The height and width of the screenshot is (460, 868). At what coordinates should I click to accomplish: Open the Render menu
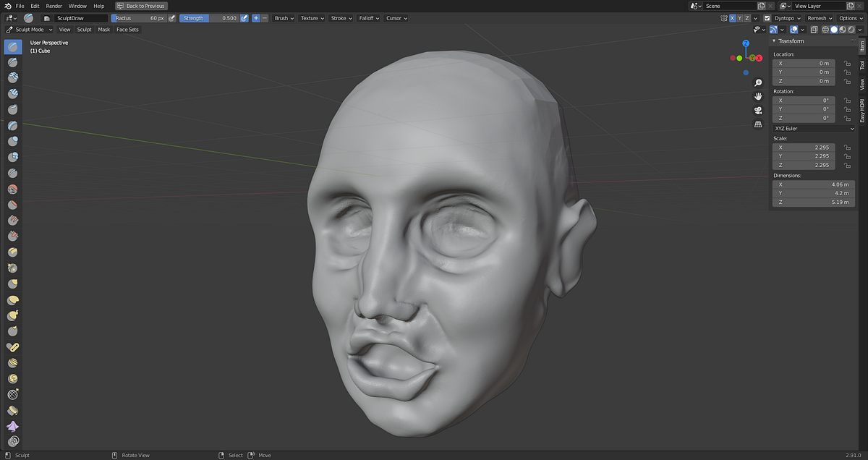(54, 6)
